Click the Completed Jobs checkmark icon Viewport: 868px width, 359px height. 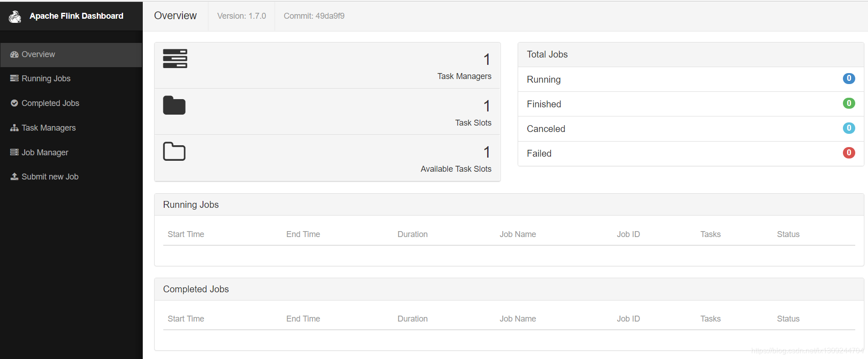click(x=14, y=103)
